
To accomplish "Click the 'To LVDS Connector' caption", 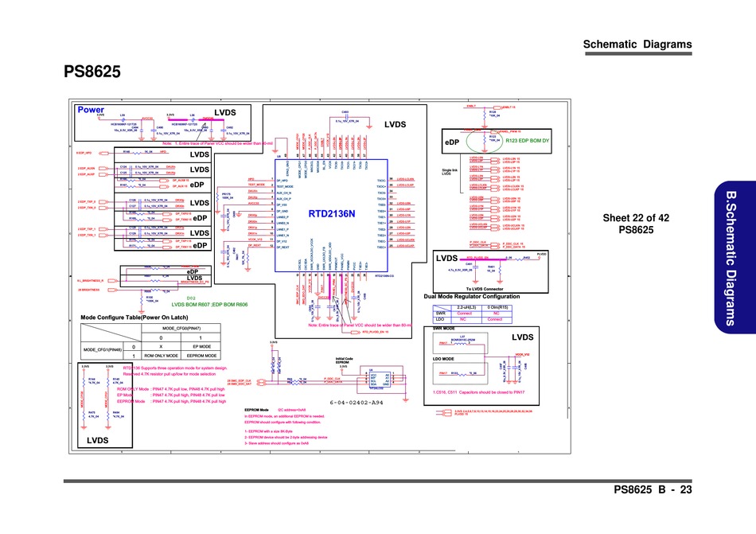I will pyautogui.click(x=485, y=289).
